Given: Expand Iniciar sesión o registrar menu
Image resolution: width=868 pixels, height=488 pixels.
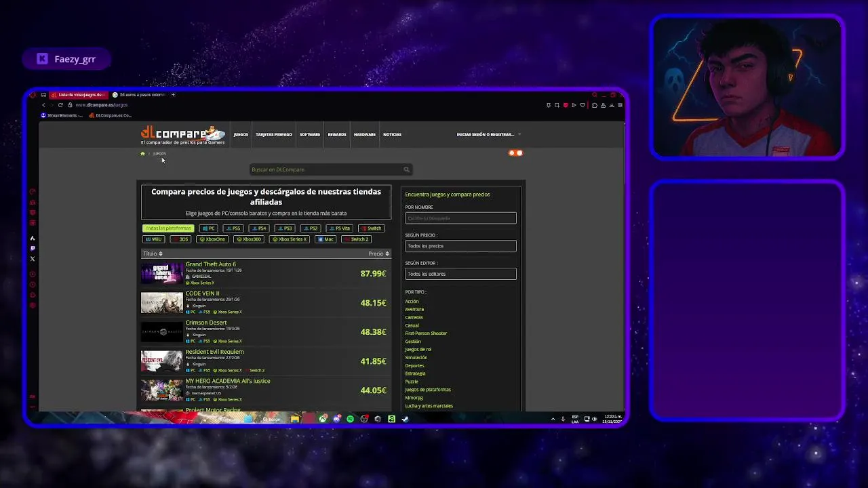Looking at the screenshot, I should [x=488, y=134].
